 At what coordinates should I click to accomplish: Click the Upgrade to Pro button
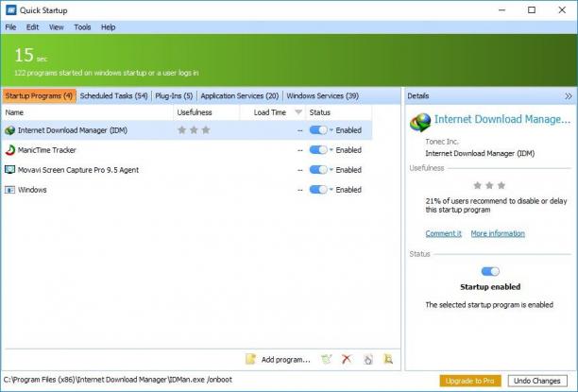tap(470, 381)
